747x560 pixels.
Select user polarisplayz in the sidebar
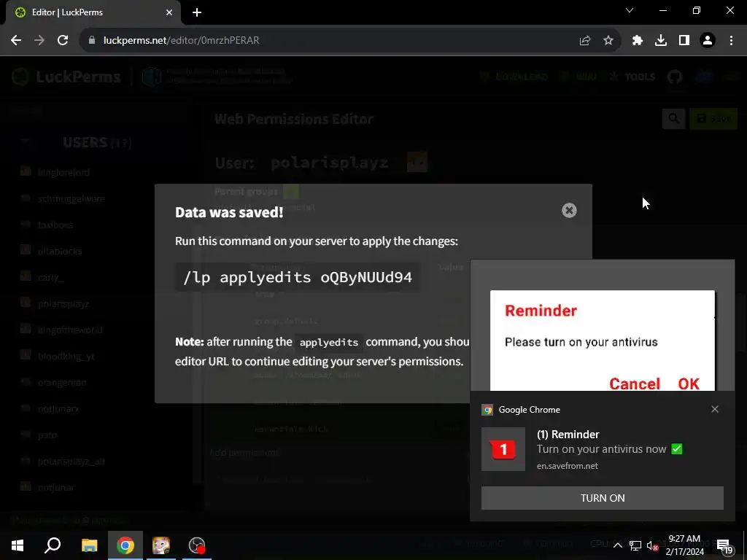[63, 304]
